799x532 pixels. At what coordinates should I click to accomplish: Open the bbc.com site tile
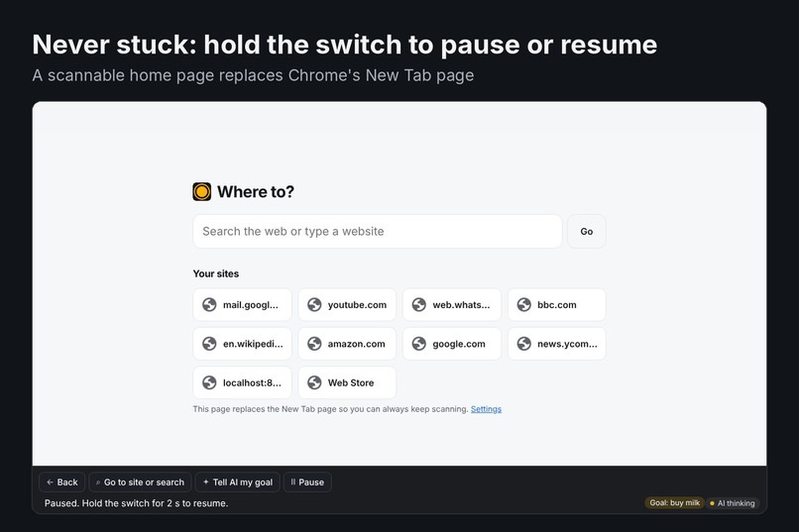(557, 305)
